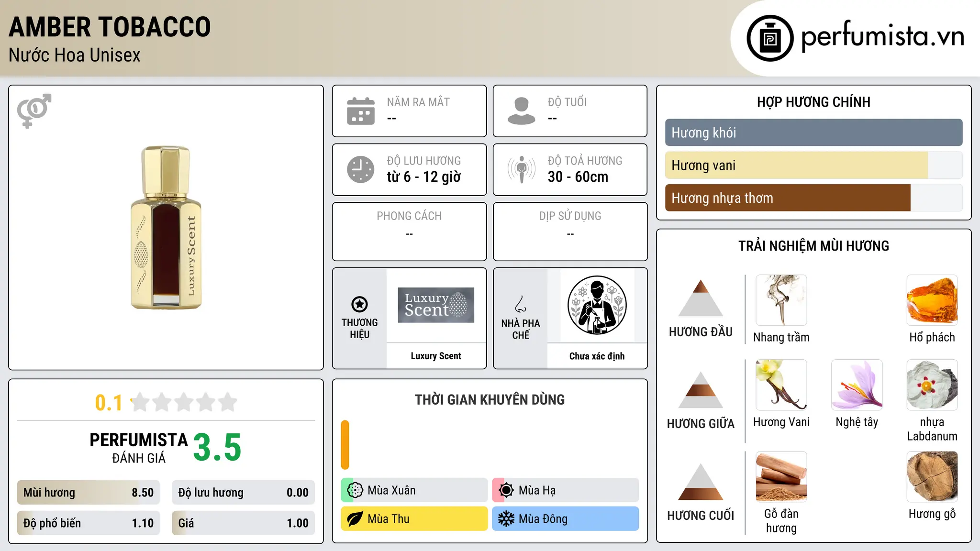Click the Độ lưu hương 0.00 score bar
Image resolution: width=980 pixels, height=551 pixels.
coord(244,493)
